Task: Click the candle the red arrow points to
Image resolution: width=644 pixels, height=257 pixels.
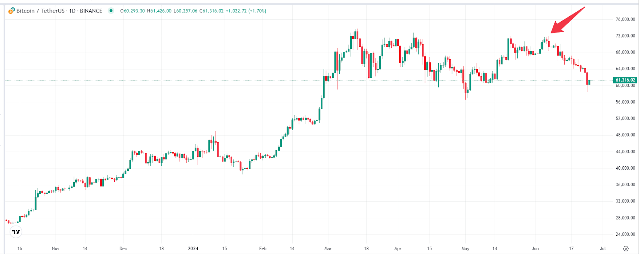Action: click(x=548, y=41)
